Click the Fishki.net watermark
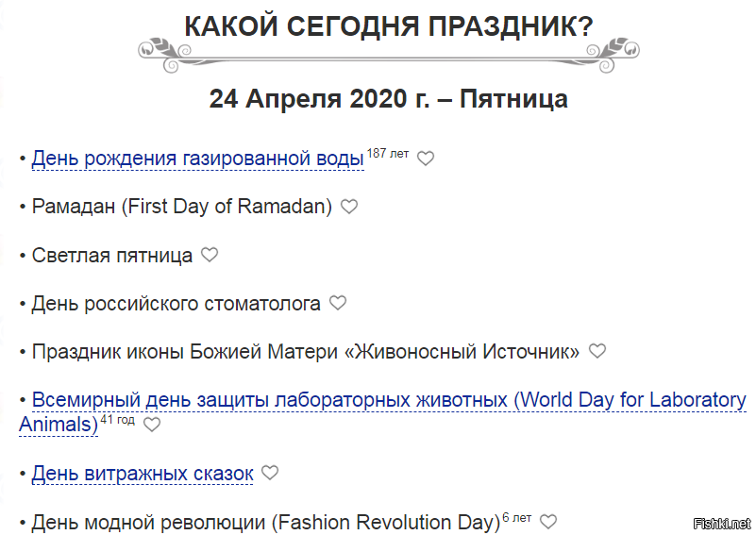 click(x=722, y=524)
